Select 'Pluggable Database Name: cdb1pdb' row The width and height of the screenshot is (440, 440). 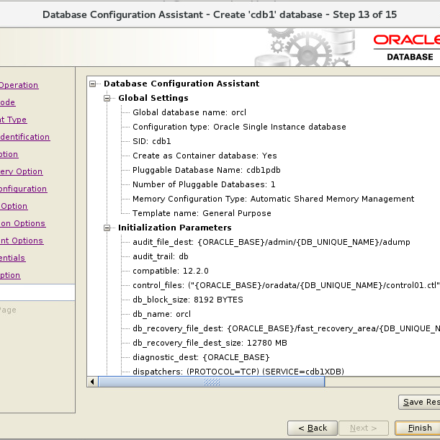206,170
